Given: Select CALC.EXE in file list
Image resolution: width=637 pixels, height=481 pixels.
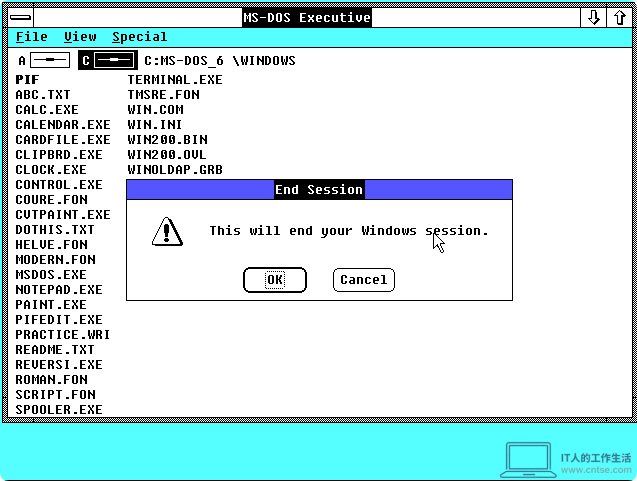Looking at the screenshot, I should click(x=47, y=110).
